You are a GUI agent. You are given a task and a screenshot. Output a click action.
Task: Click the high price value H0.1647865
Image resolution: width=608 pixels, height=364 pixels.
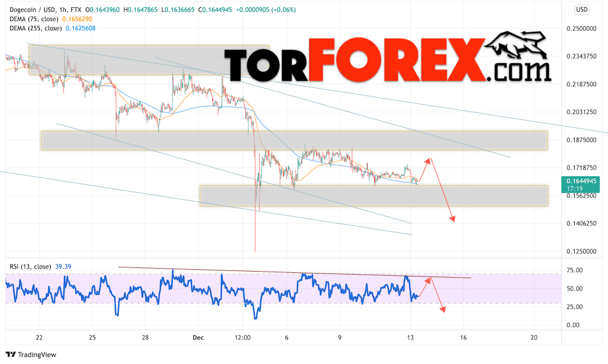pyautogui.click(x=140, y=10)
